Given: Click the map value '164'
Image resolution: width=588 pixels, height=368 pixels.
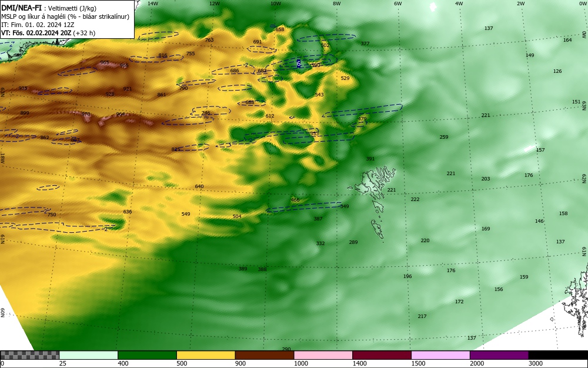Looking at the screenshot, I should click(567, 40).
